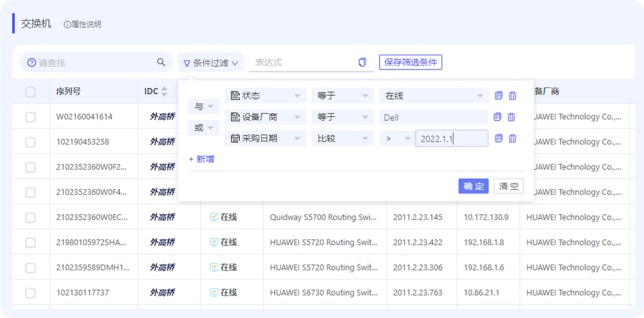
Task: Click the 确定 confirm button
Action: [473, 186]
